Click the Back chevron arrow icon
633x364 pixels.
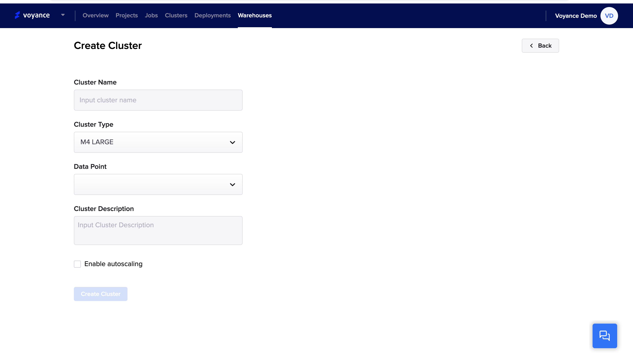[x=531, y=46]
